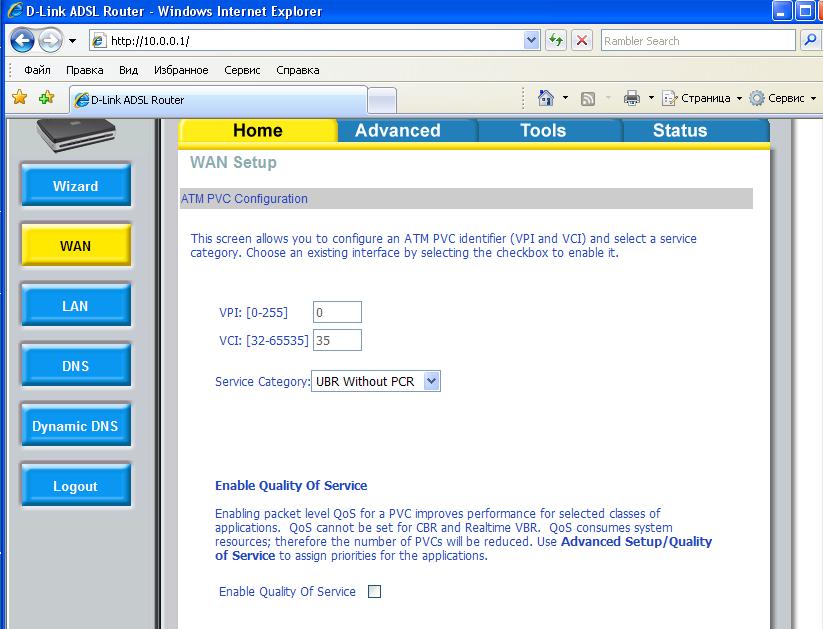The image size is (823, 629).
Task: Click the Home page house icon
Action: 546,98
